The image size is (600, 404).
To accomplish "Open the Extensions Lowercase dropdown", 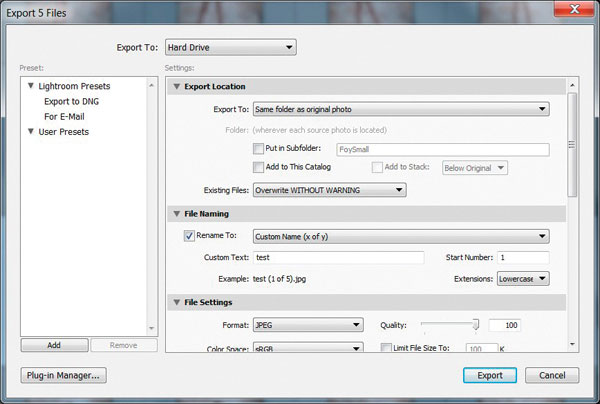I will pyautogui.click(x=523, y=279).
